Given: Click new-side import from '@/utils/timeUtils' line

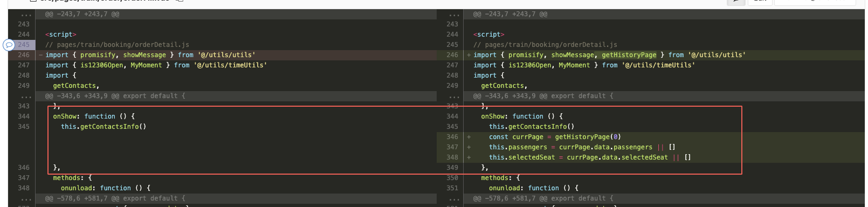Looking at the screenshot, I should pyautogui.click(x=584, y=65).
